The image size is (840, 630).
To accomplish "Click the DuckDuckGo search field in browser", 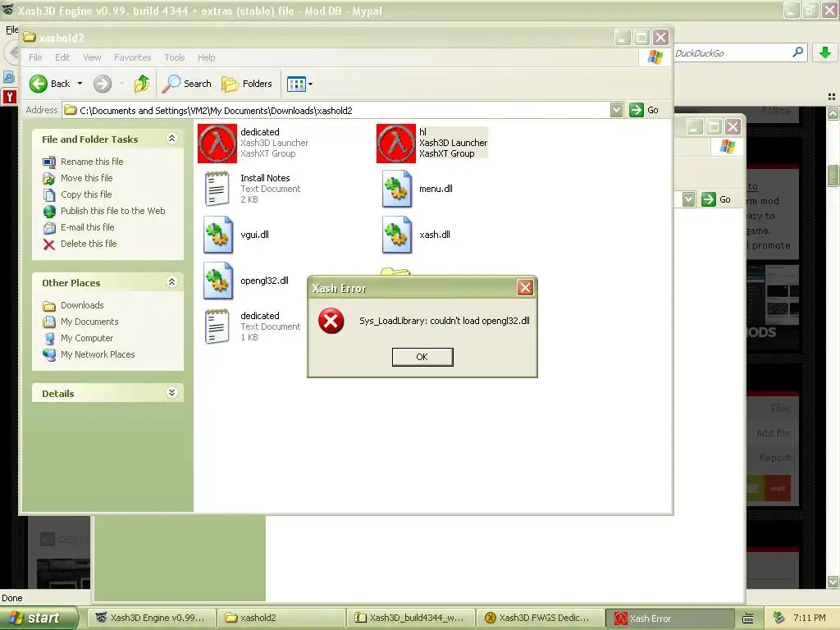I will pyautogui.click(x=730, y=53).
